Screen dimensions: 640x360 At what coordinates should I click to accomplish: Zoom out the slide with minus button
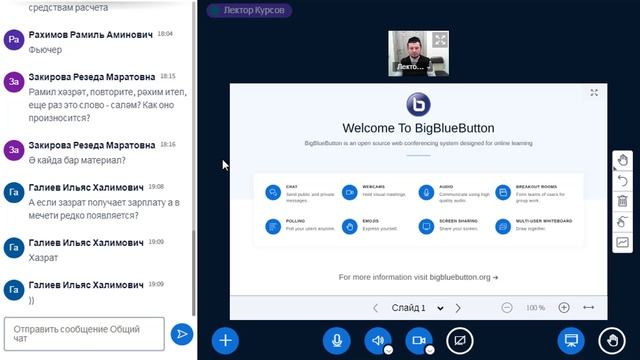[x=507, y=308]
